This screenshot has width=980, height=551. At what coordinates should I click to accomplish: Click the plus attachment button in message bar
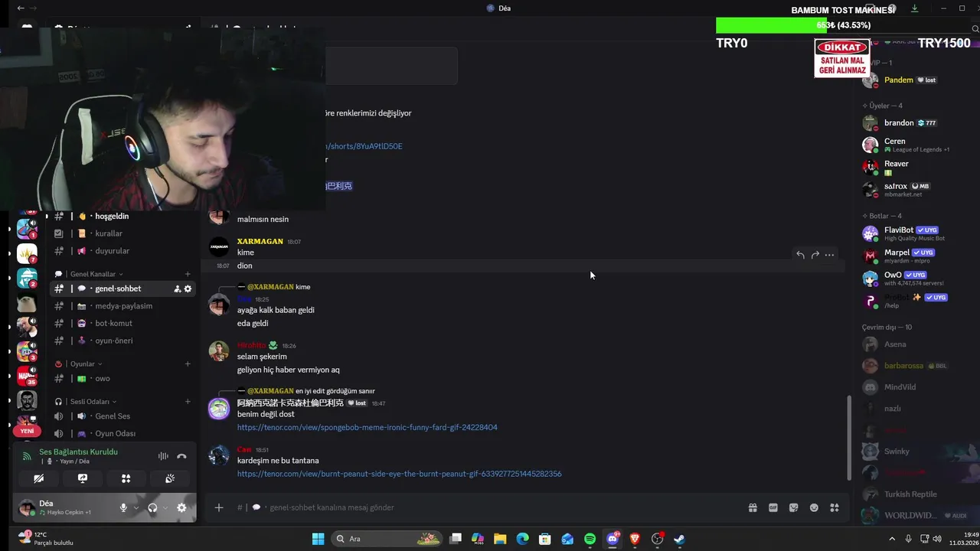point(219,507)
